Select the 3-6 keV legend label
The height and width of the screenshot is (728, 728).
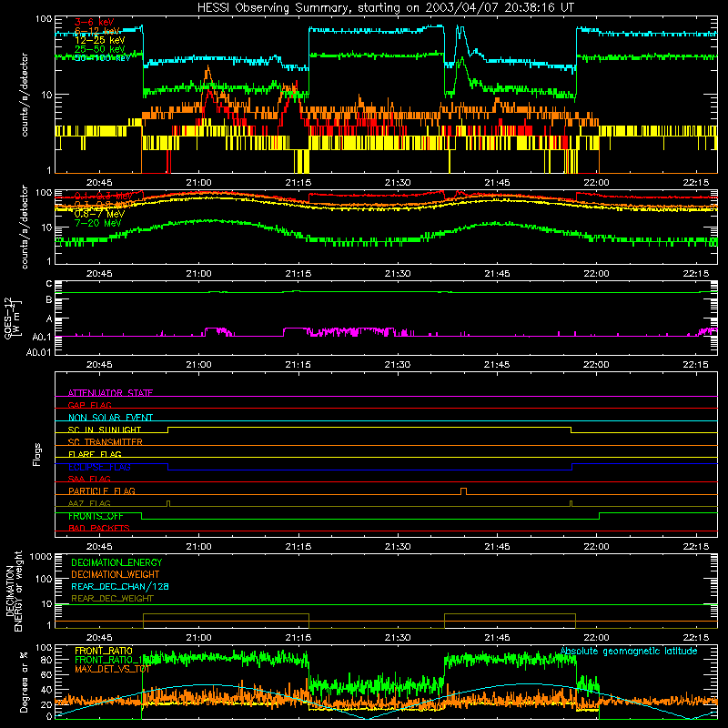pos(94,22)
